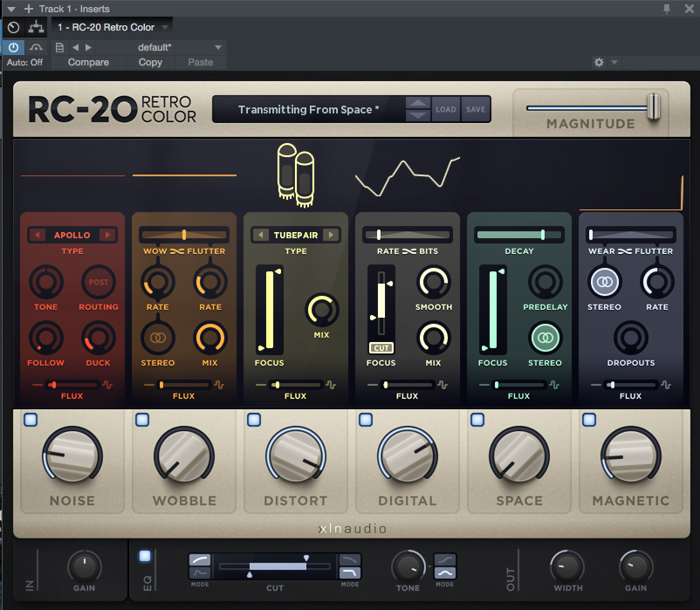This screenshot has width=700, height=610.
Task: Click the Magnetic flux wave icon
Action: (666, 385)
